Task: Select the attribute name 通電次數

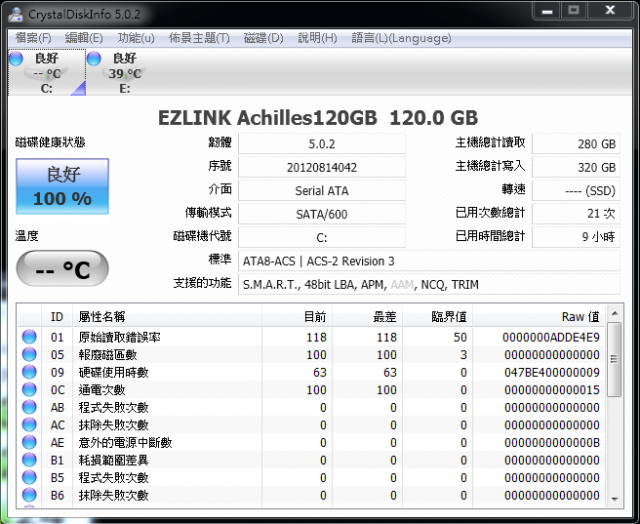Action: coord(102,390)
